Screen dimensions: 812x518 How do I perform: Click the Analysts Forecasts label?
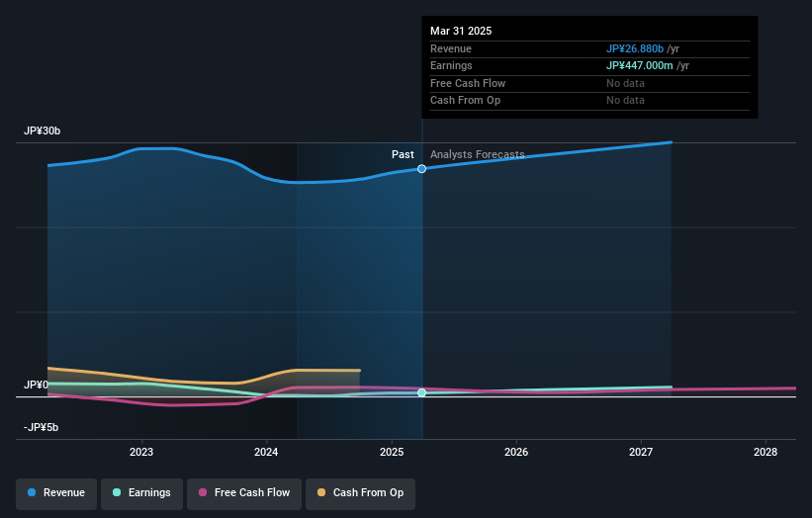coord(477,154)
